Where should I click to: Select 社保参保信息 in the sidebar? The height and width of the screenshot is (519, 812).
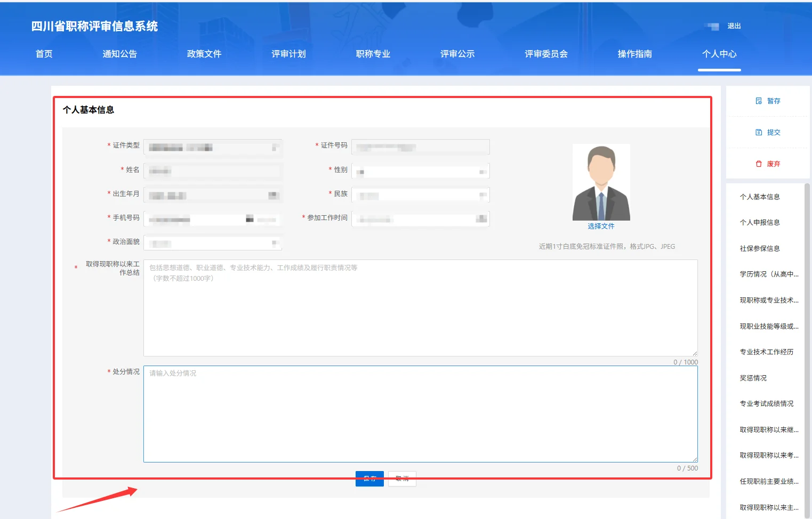click(761, 248)
